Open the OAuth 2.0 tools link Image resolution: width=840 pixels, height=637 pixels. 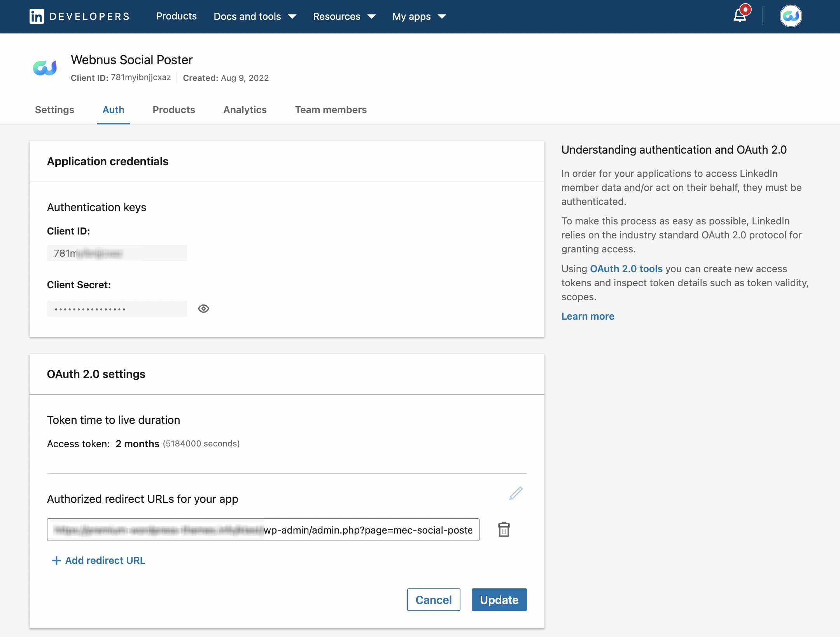pyautogui.click(x=626, y=269)
